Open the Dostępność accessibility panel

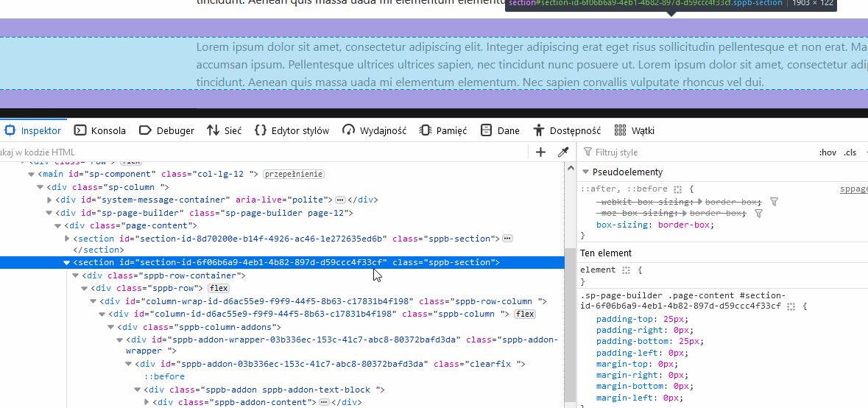(567, 130)
